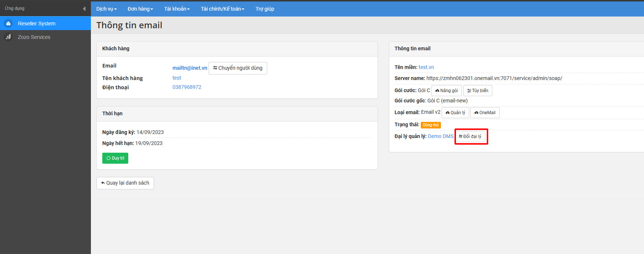Click phone number 0387968972 link
644x254 pixels.
coord(187,87)
